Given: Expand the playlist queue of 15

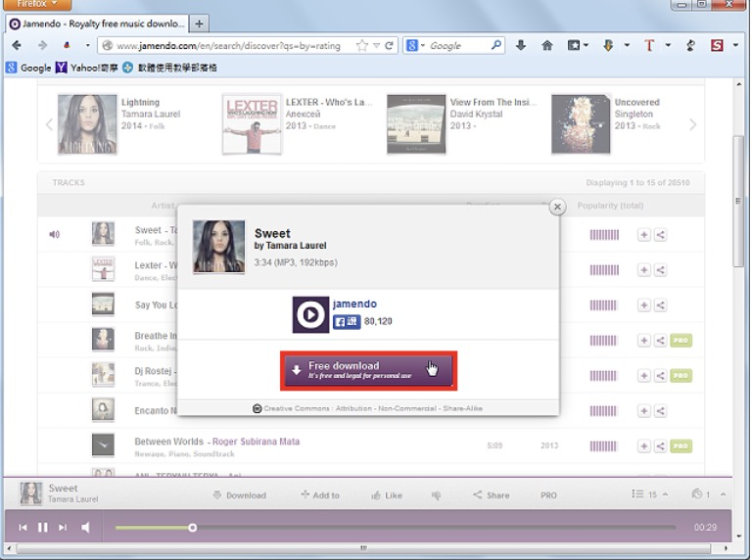Looking at the screenshot, I should click(650, 494).
